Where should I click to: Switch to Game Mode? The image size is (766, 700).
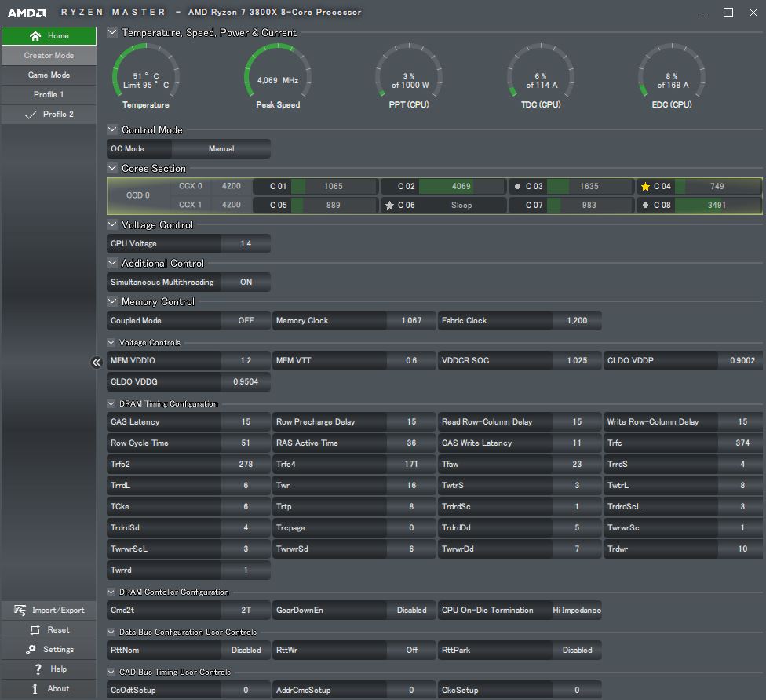point(49,75)
